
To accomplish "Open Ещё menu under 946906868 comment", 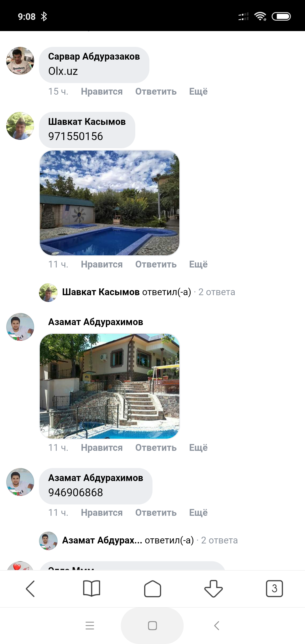I will click(198, 513).
